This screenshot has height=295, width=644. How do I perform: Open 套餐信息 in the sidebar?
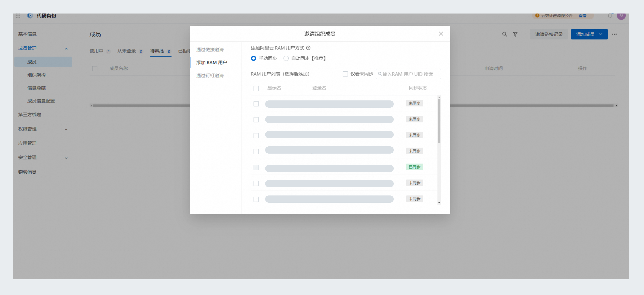[27, 172]
